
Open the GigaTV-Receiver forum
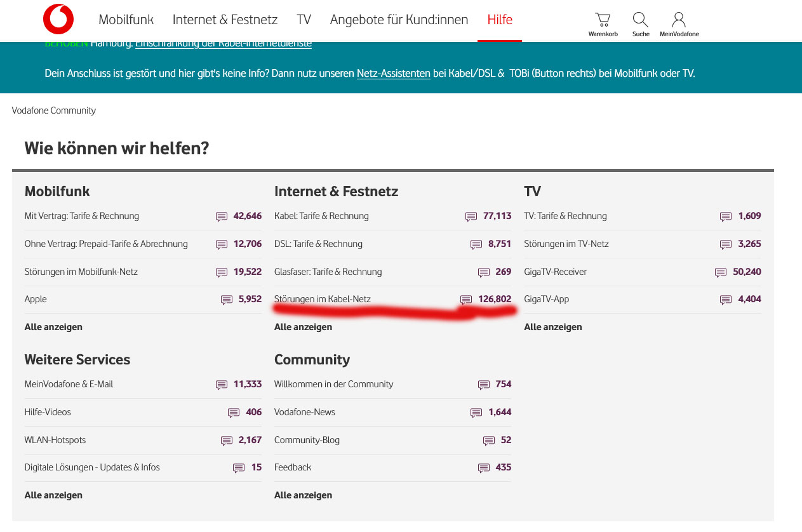tap(556, 272)
